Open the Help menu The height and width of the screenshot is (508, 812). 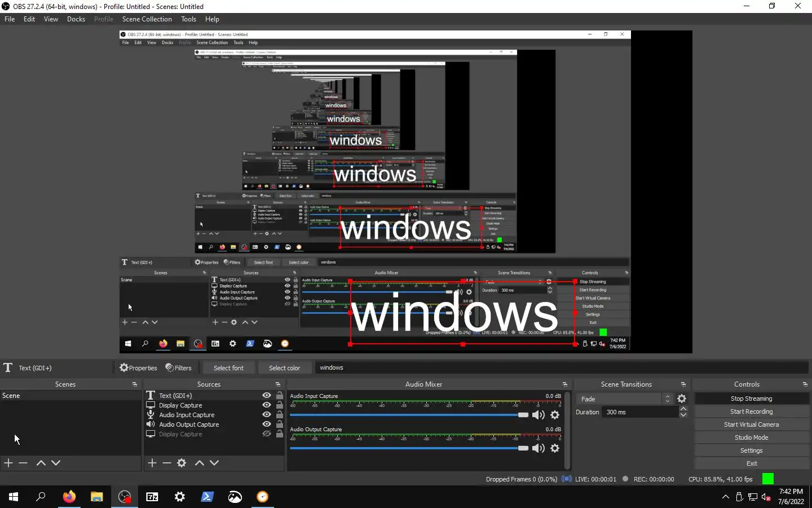212,19
